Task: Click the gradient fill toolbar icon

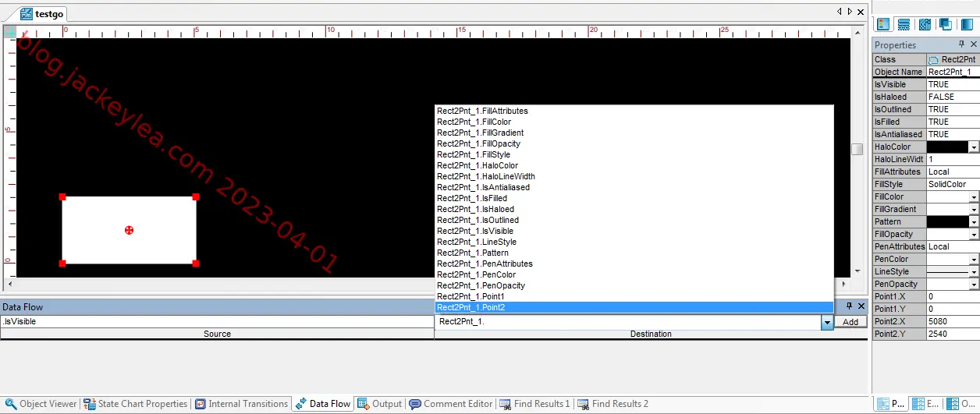Action: coord(966,25)
